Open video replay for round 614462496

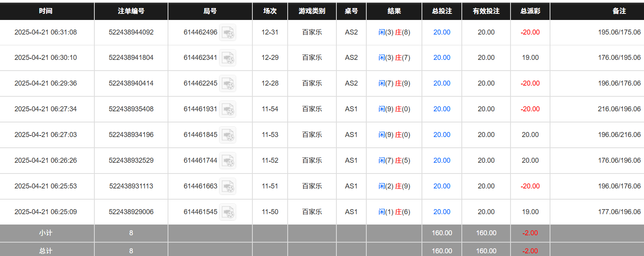(x=227, y=33)
